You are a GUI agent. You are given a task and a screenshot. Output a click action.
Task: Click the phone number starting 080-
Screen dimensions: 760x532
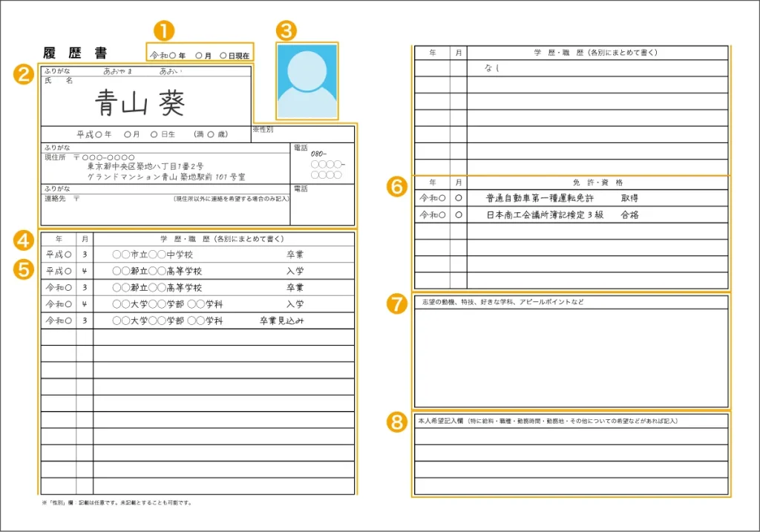327,164
